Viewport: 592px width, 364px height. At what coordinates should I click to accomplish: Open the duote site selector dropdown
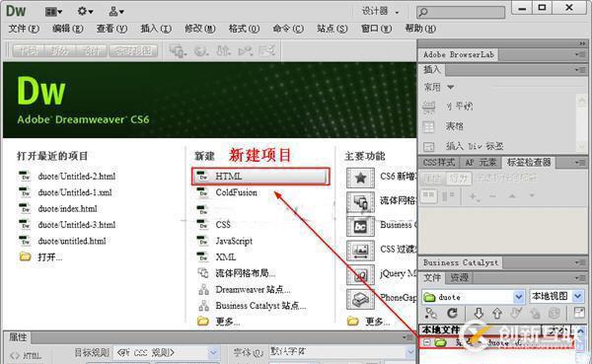[x=519, y=297]
